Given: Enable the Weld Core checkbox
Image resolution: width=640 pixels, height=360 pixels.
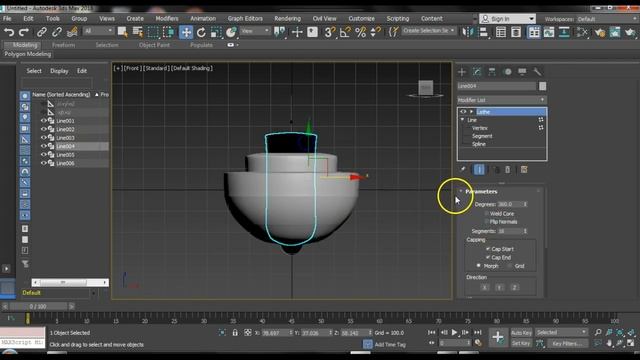Looking at the screenshot, I should coord(487,213).
